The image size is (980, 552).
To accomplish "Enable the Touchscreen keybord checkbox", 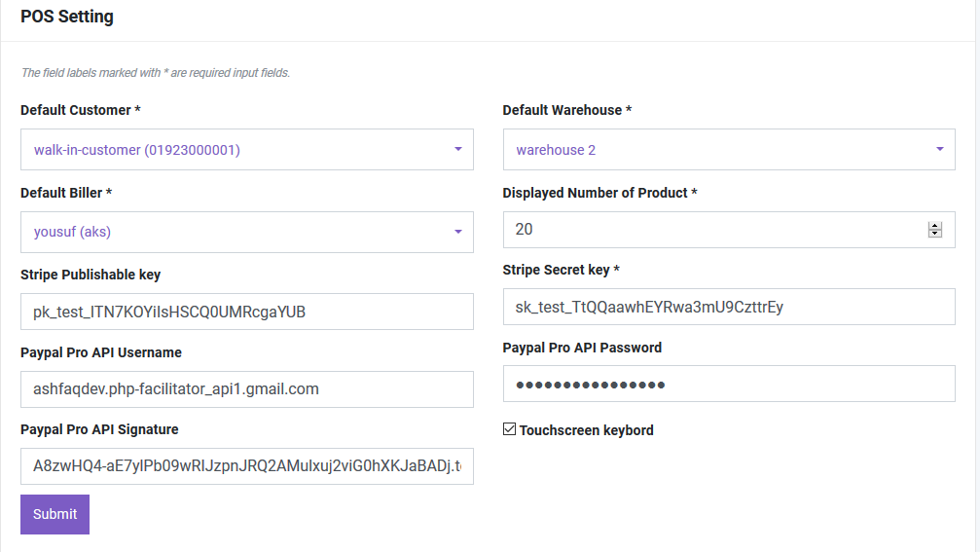I will tap(509, 429).
